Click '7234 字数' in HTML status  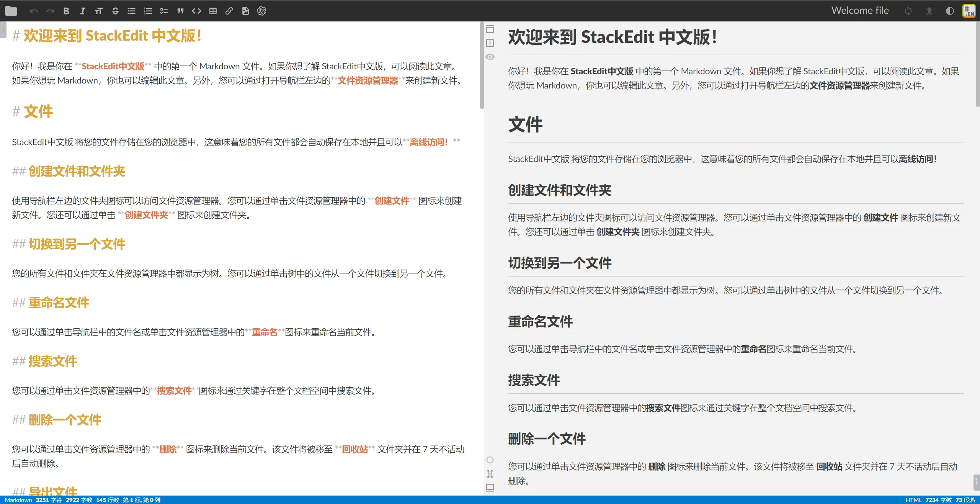939,500
